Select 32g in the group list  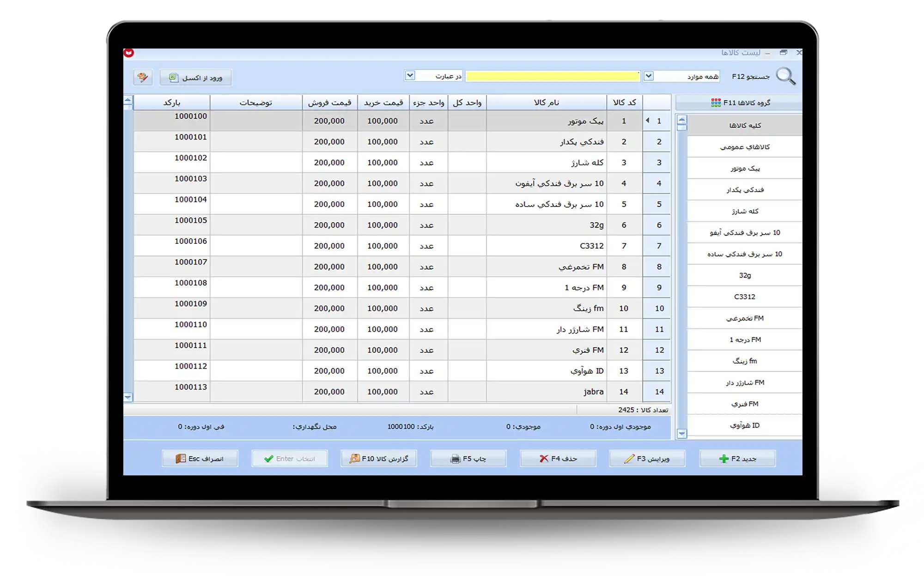[745, 275]
